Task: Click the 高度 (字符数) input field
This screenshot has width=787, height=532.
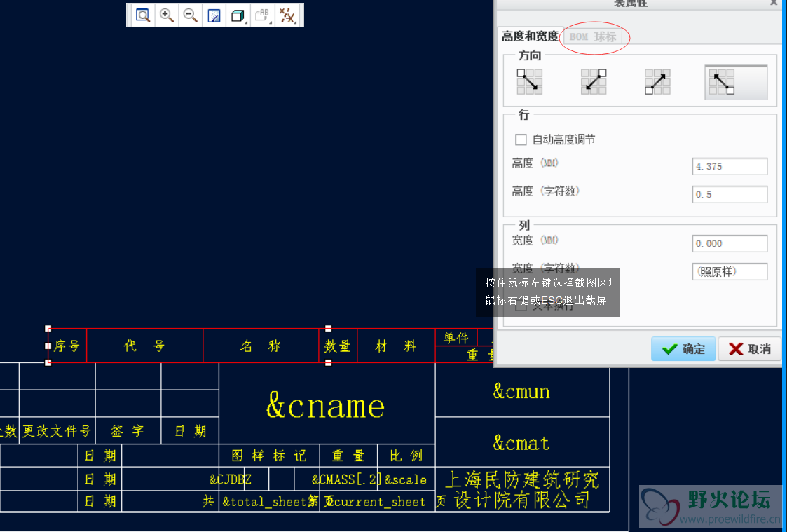Action: pyautogui.click(x=730, y=194)
